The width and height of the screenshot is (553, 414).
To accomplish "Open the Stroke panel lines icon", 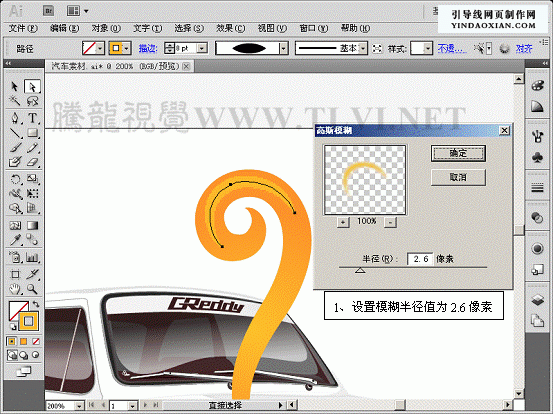I will (x=537, y=188).
